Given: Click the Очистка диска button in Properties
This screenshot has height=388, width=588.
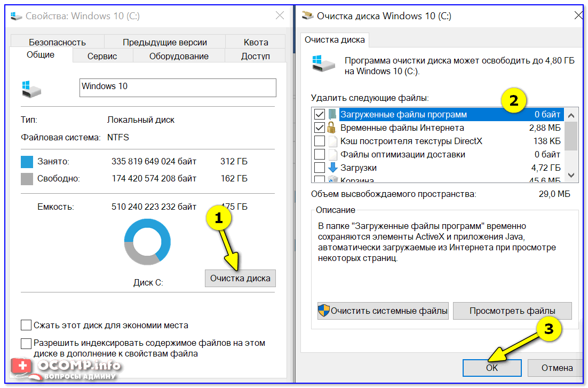Looking at the screenshot, I should point(240,278).
